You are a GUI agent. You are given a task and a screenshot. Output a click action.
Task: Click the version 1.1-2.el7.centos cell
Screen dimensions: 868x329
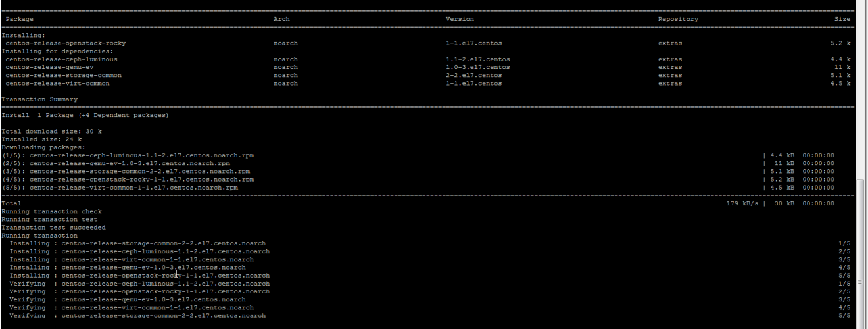(477, 59)
